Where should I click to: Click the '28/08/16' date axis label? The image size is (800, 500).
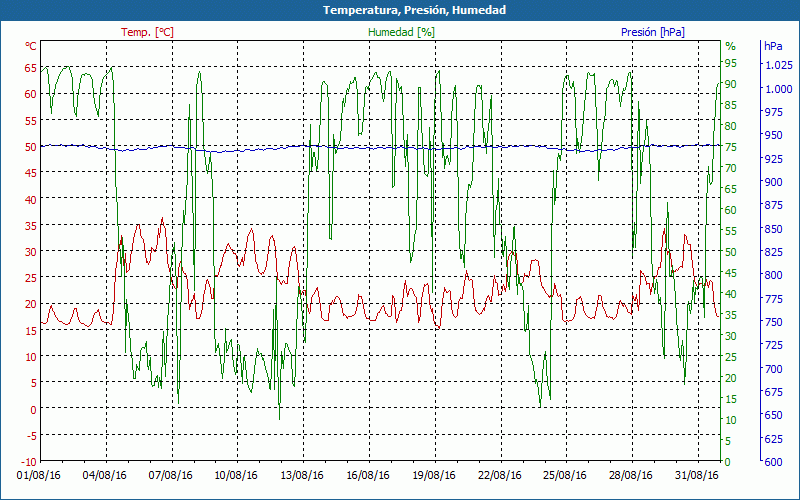(631, 476)
